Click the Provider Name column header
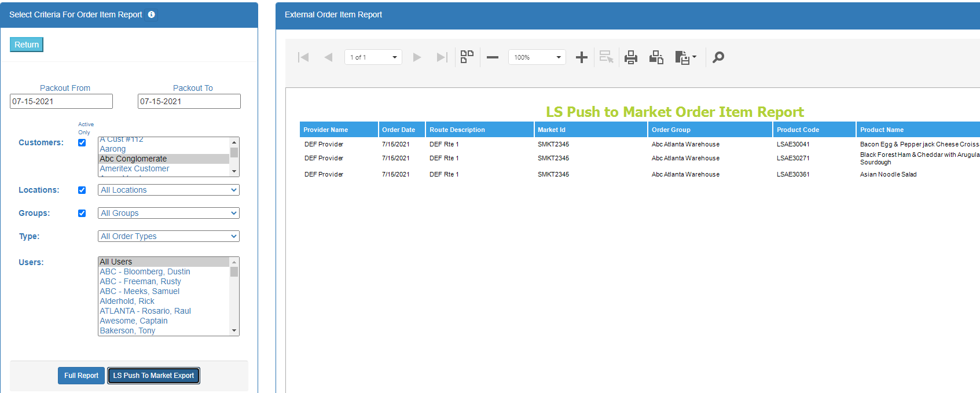The height and width of the screenshot is (393, 980). pyautogui.click(x=339, y=130)
